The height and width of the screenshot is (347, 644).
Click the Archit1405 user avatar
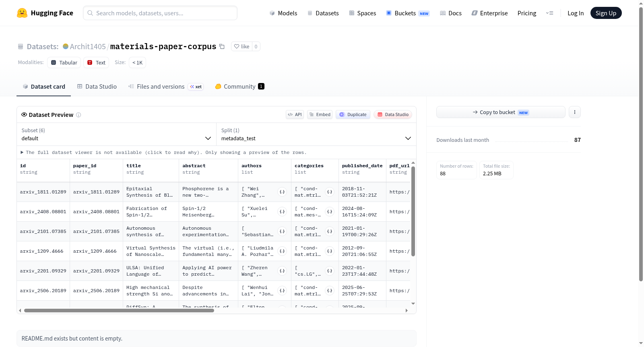66,46
